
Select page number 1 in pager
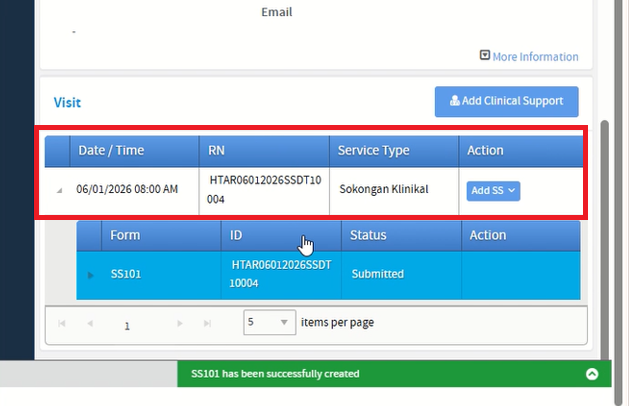click(x=127, y=326)
